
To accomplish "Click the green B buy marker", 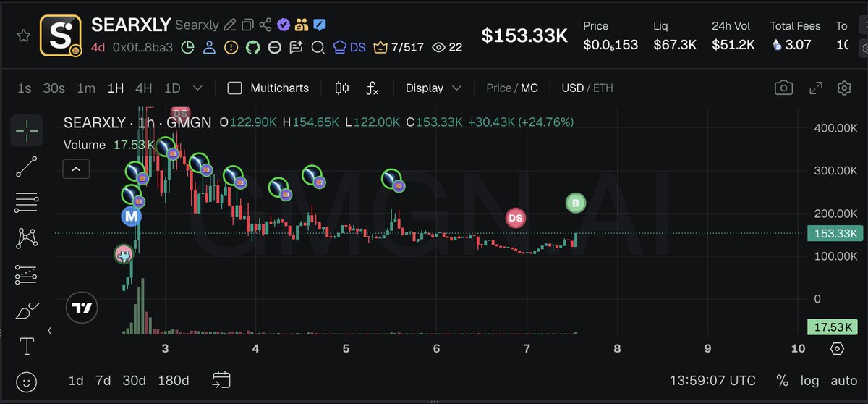I will point(575,203).
